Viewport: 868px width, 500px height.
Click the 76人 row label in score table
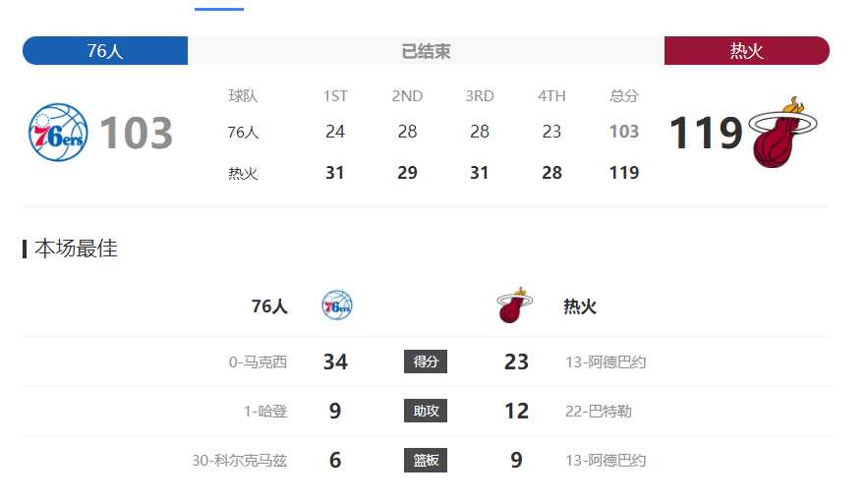[243, 133]
